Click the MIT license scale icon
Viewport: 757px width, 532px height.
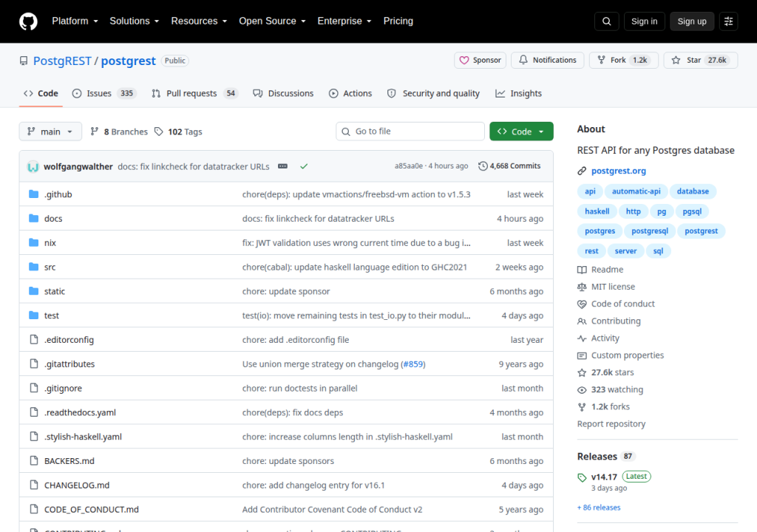(x=582, y=287)
